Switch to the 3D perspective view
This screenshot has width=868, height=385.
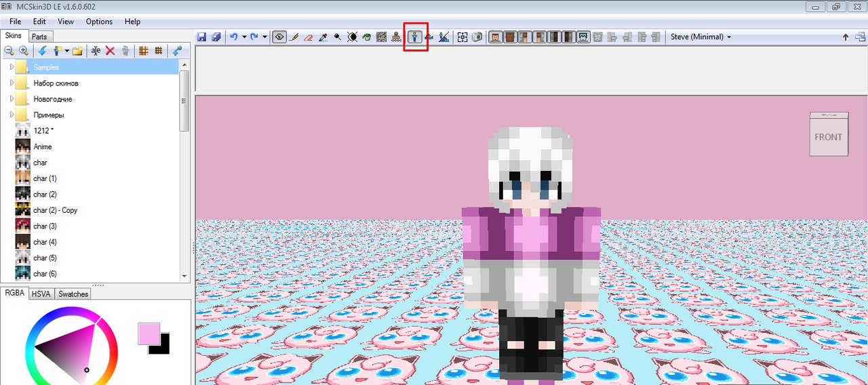[x=415, y=37]
